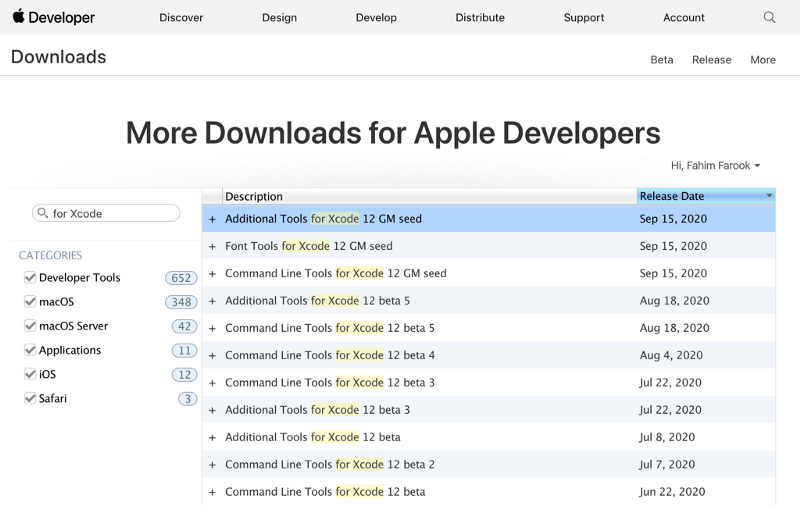800x505 pixels.
Task: Go to the Release downloads link
Action: tap(712, 60)
